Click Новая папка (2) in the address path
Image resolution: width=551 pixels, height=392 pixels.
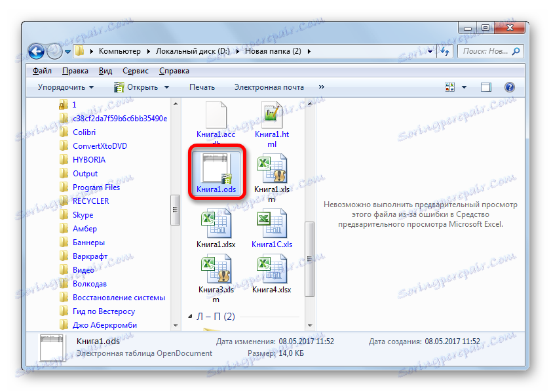coord(273,51)
